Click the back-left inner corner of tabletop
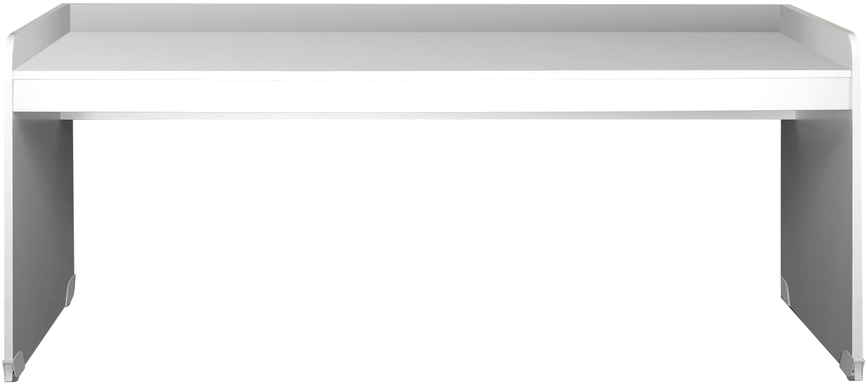Screen dimensions: 868x384 tap(70, 32)
